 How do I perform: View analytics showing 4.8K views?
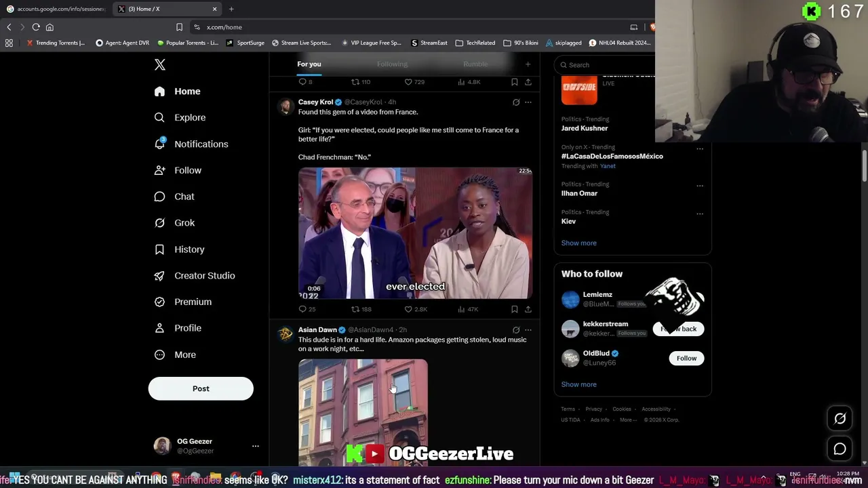[x=469, y=82]
